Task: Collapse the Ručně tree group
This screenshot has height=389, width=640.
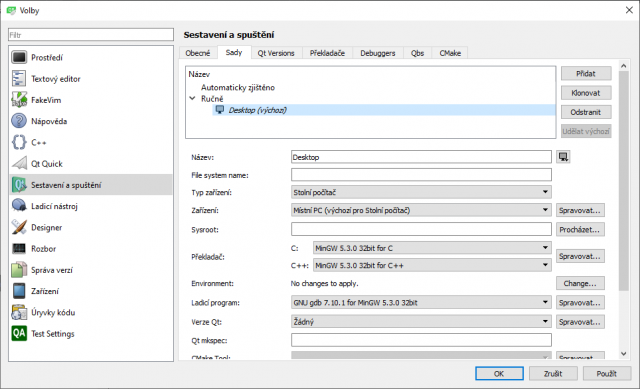Action: click(x=192, y=98)
